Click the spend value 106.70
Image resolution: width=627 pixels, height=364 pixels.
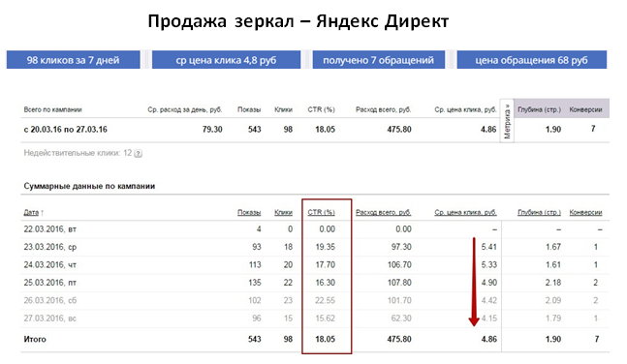(399, 265)
